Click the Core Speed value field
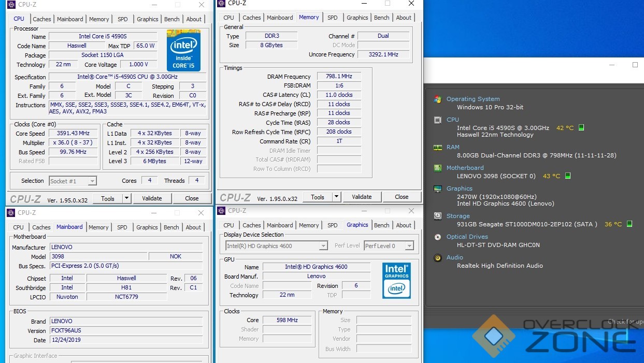The image size is (644, 363). click(x=73, y=134)
